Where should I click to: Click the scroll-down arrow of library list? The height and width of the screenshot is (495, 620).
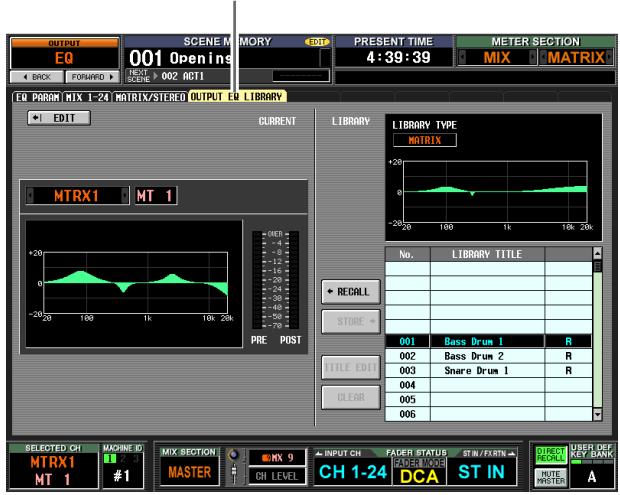point(597,414)
